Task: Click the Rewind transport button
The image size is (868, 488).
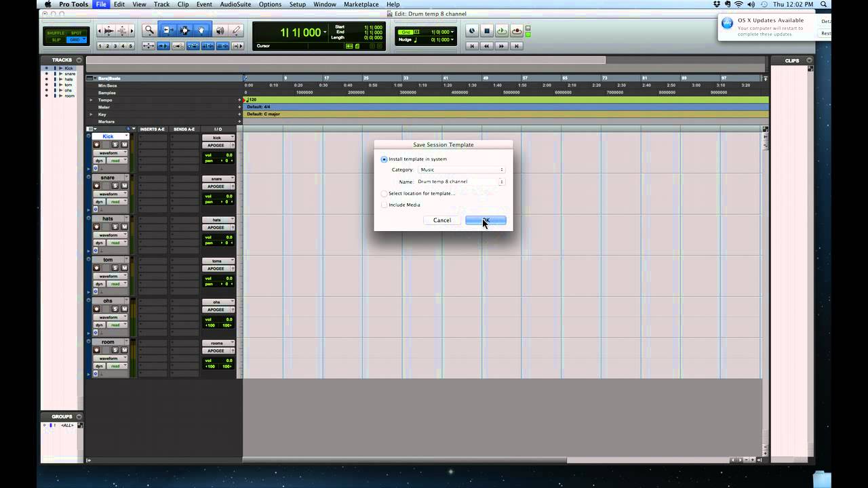Action: 487,46
